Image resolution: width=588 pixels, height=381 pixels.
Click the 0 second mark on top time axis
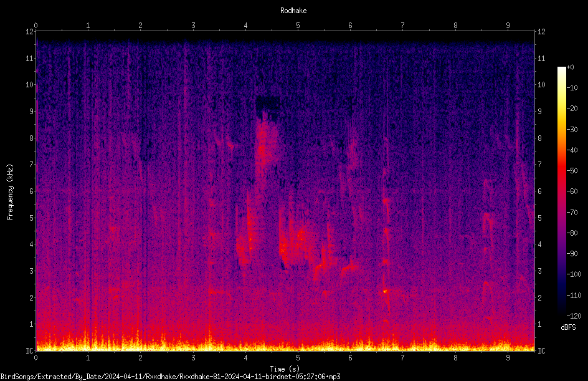[x=36, y=26]
